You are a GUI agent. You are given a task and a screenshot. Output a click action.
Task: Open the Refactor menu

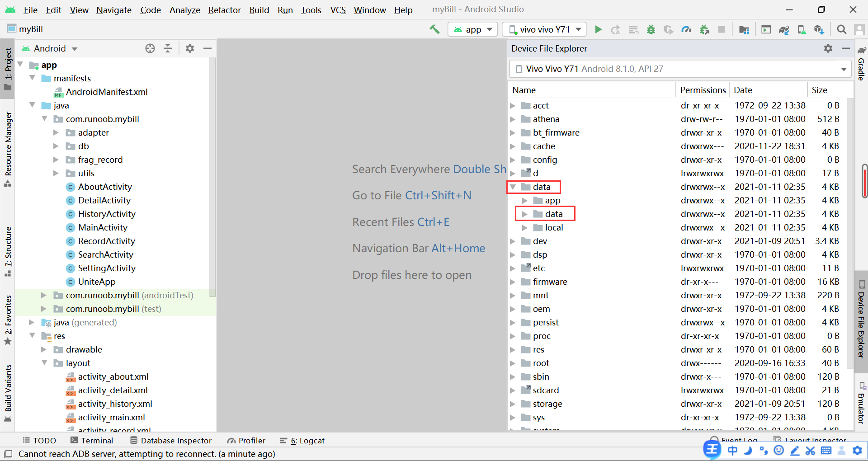click(224, 10)
